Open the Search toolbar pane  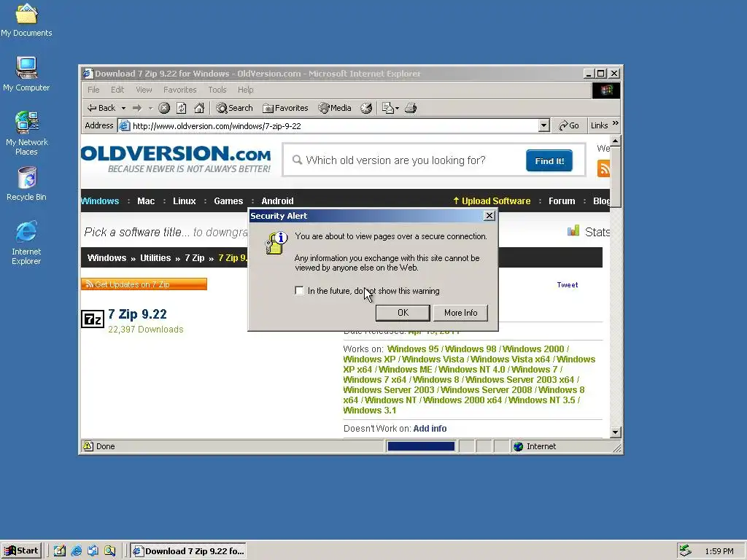click(x=234, y=108)
